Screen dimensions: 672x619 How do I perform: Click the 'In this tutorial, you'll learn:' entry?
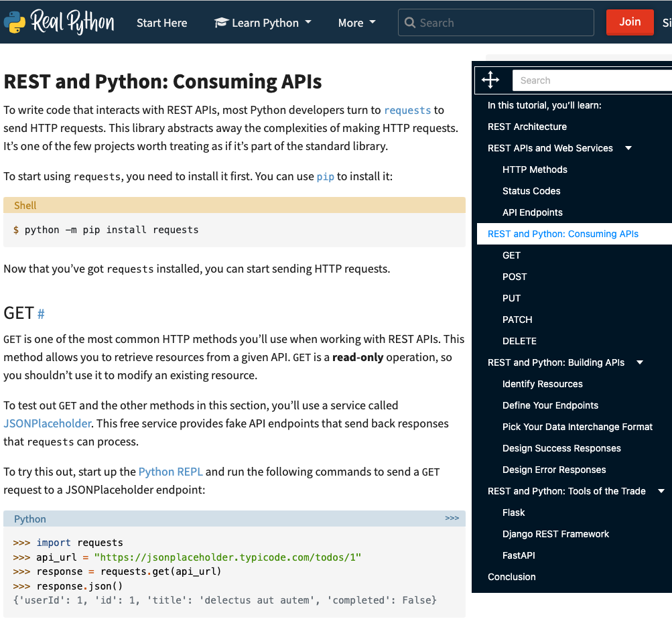544,105
